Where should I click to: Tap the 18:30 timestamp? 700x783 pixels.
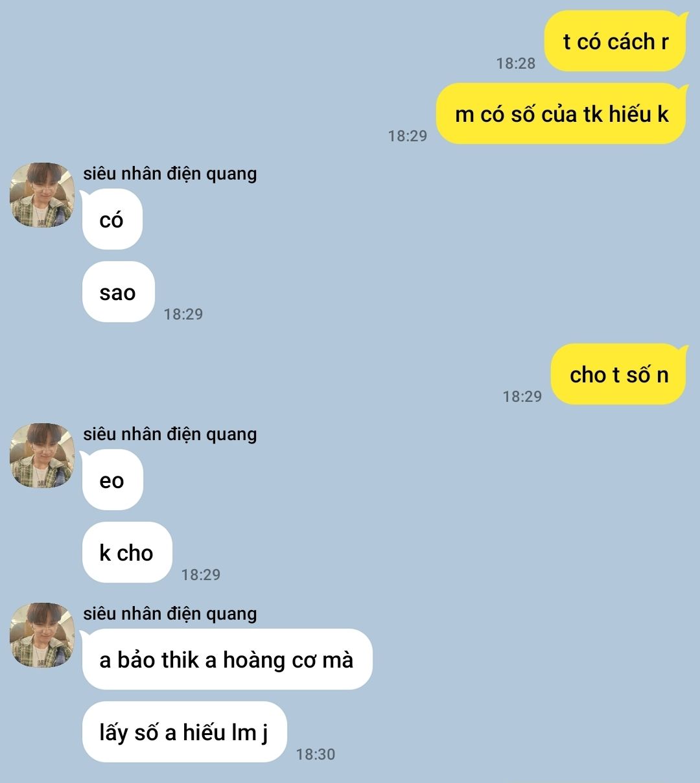point(316,754)
